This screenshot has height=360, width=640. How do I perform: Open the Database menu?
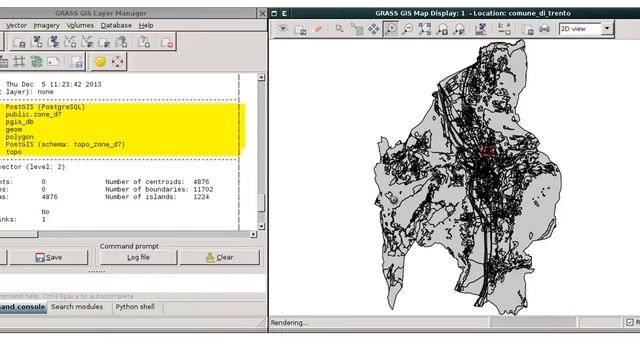(x=116, y=25)
